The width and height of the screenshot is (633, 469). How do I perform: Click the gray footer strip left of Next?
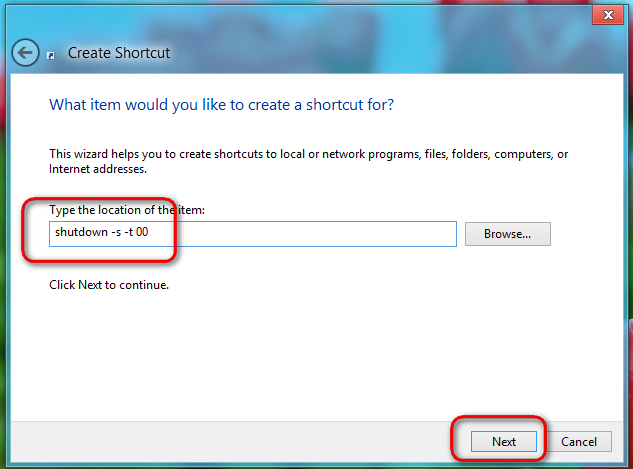click(230, 442)
